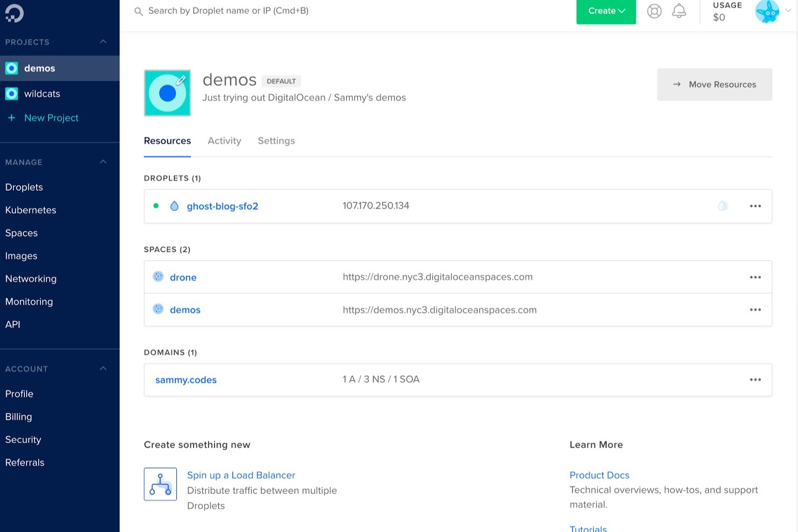This screenshot has width=798, height=532.
Task: Open the demos space link
Action: coord(185,310)
